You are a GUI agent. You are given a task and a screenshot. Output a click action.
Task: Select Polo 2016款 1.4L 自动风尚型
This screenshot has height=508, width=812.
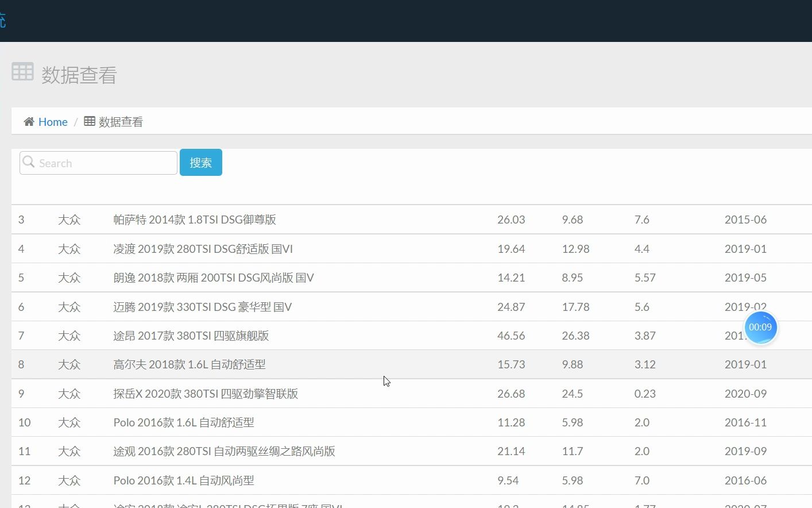(x=184, y=480)
